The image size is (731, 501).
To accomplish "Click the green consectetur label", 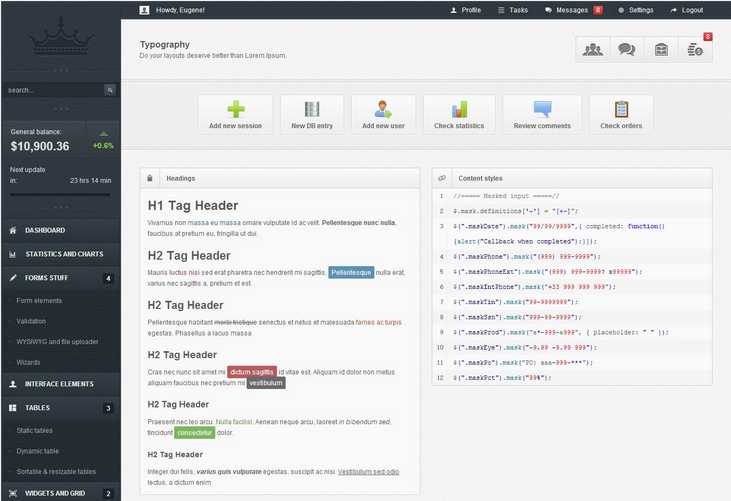I will pos(195,433).
